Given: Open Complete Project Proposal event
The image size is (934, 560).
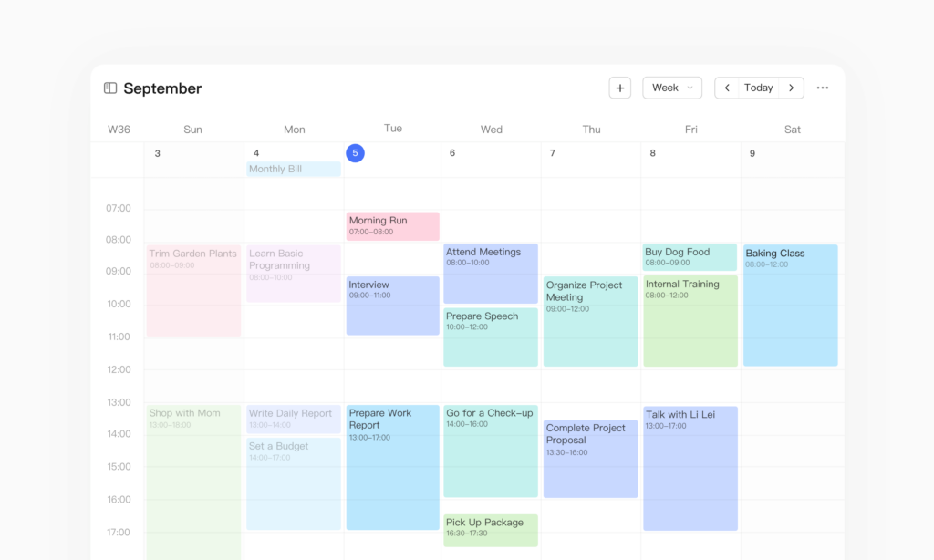Looking at the screenshot, I should tap(590, 459).
